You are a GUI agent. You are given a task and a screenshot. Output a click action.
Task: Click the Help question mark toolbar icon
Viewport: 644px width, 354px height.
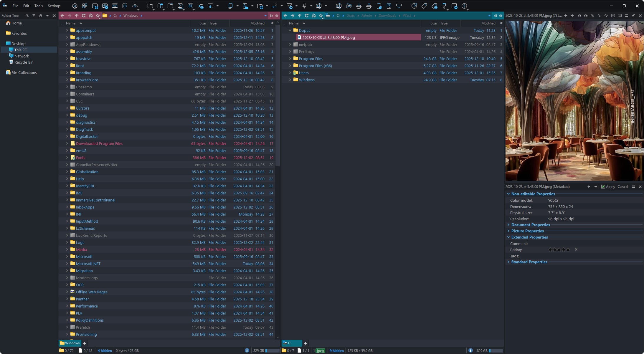(464, 6)
